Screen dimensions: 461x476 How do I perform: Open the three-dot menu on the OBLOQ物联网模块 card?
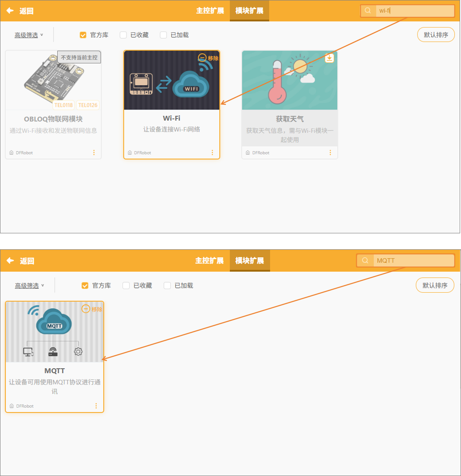point(94,153)
